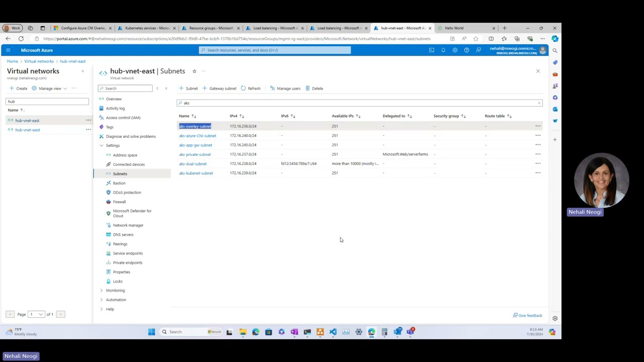The width and height of the screenshot is (644, 362).
Task: Open the Azure notifications bell
Action: point(443,50)
